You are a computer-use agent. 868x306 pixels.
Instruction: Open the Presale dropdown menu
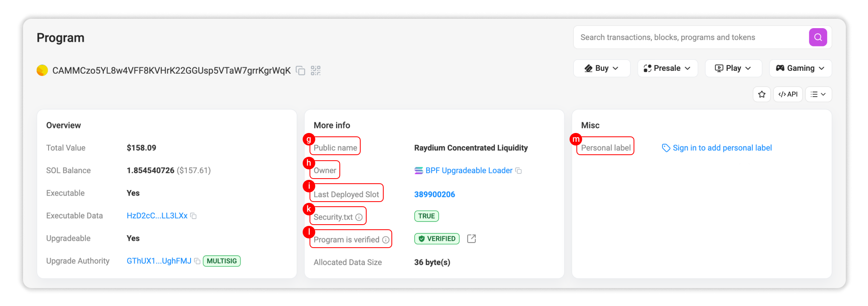tap(667, 68)
